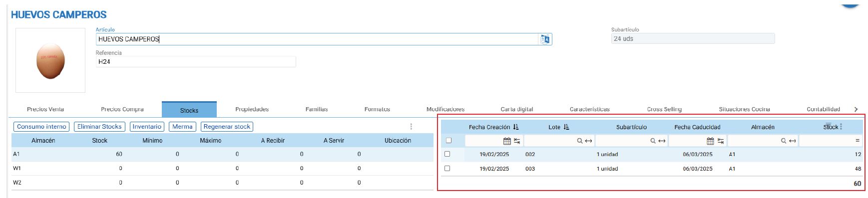Image resolution: width=868 pixels, height=198 pixels.
Task: Click the Regenerar stock button
Action: (227, 127)
